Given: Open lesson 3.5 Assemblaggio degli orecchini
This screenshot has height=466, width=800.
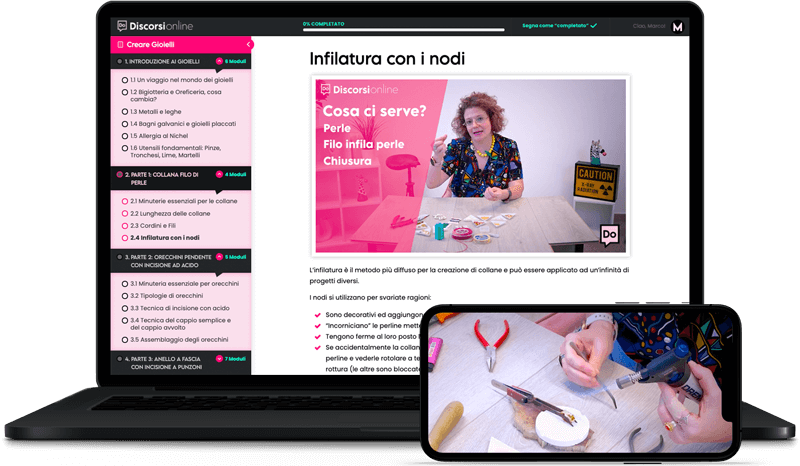Looking at the screenshot, I should pyautogui.click(x=179, y=340).
